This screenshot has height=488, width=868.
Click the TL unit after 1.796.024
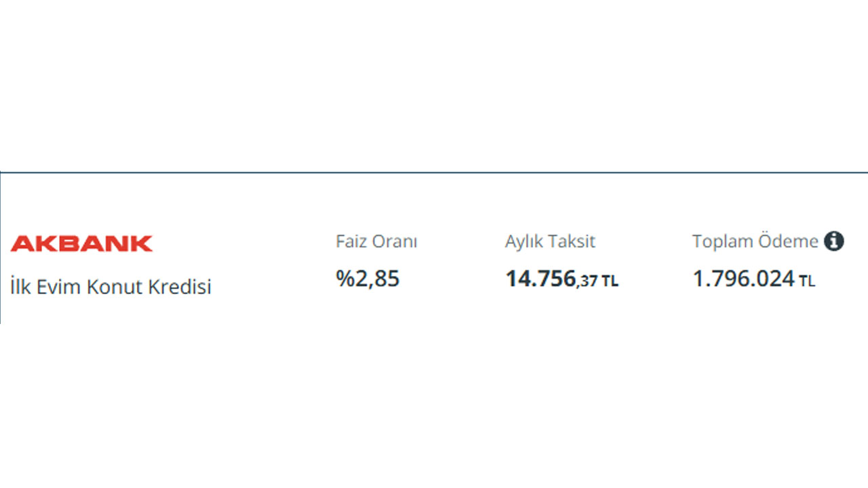[807, 281]
